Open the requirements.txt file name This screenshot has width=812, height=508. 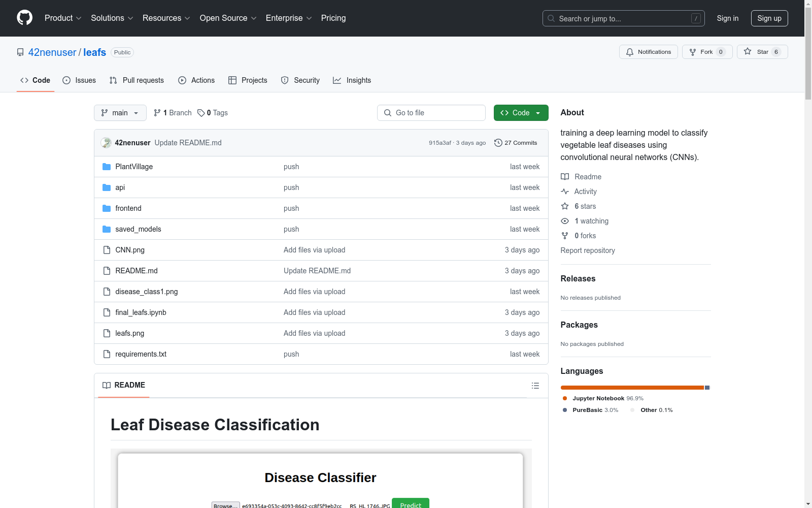(x=141, y=354)
